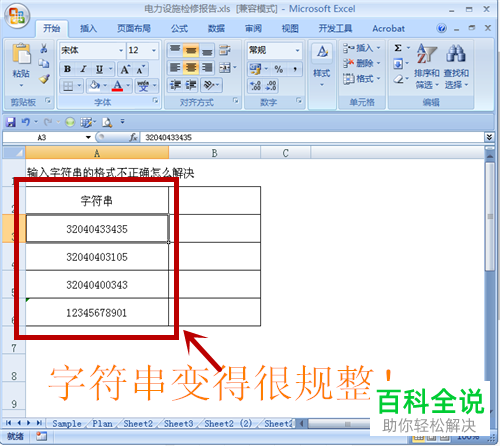Switch to the 审阅 ribbon tab
500x446 pixels.
(253, 29)
